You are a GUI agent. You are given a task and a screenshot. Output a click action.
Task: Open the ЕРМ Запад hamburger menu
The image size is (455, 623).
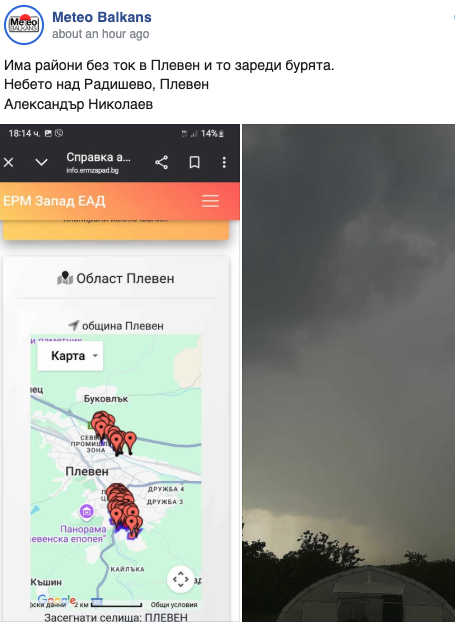[210, 201]
